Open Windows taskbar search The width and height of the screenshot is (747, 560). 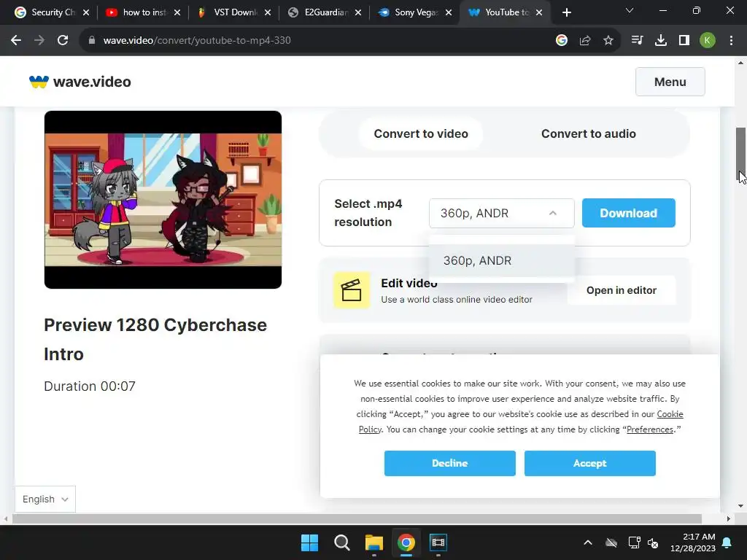341,542
